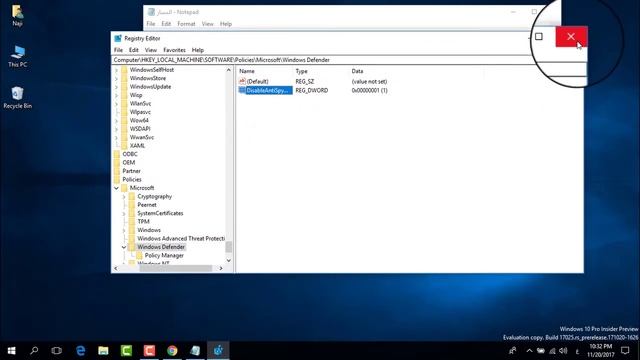
Task: Select the Policies key
Action: pos(132,180)
